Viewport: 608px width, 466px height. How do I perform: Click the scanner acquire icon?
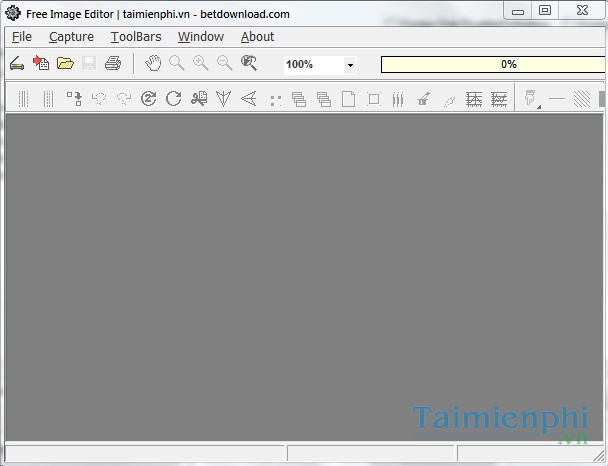point(17,63)
